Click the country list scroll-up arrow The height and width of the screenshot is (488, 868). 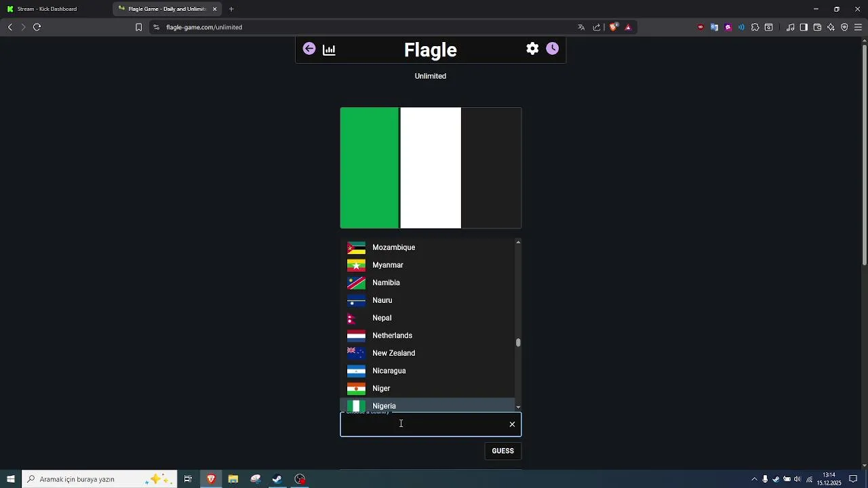click(x=518, y=242)
